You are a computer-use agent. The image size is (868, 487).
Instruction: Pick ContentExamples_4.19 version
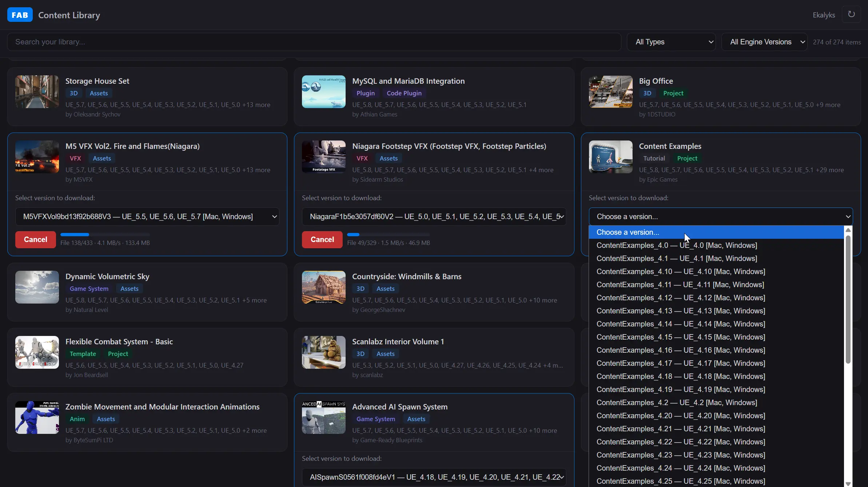[x=716, y=389]
